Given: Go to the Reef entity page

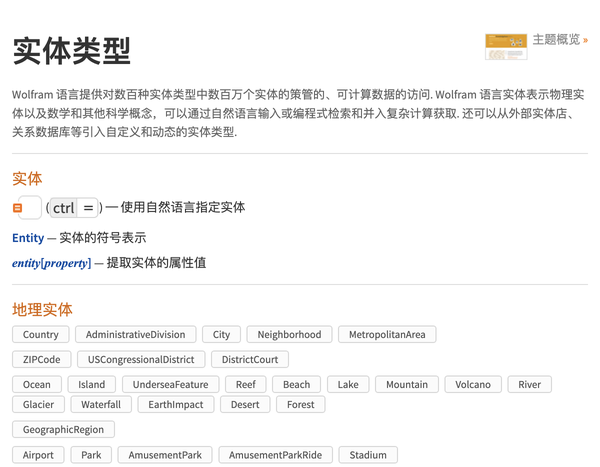Looking at the screenshot, I should [246, 384].
